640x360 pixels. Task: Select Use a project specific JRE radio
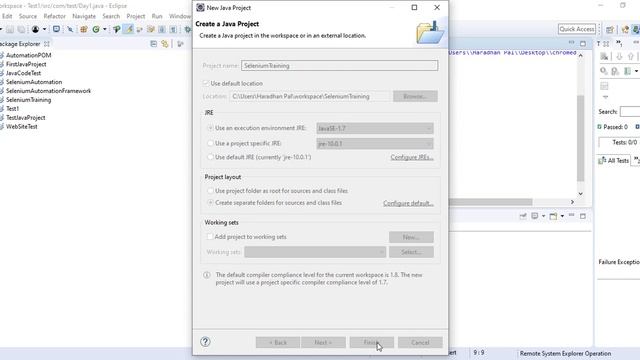click(x=211, y=143)
